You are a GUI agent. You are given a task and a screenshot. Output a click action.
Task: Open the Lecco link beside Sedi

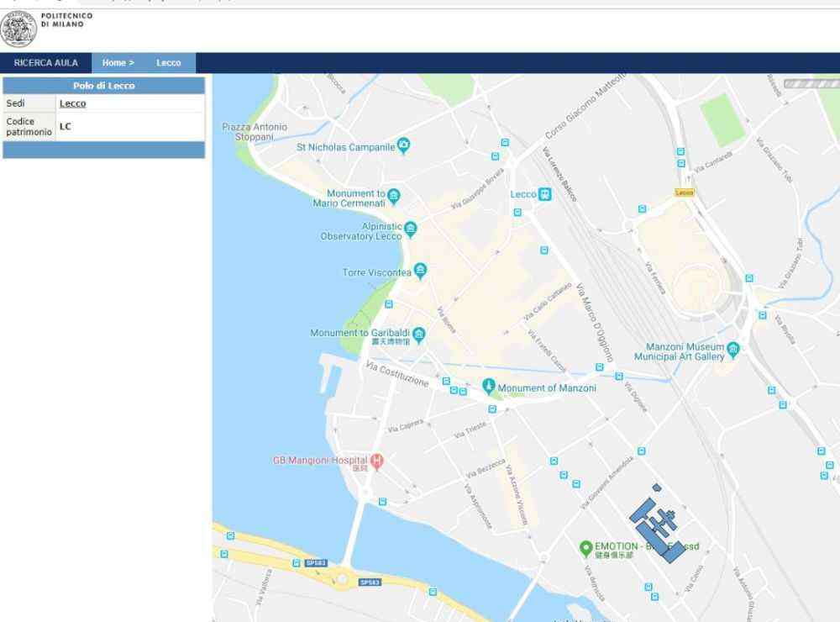pyautogui.click(x=73, y=103)
